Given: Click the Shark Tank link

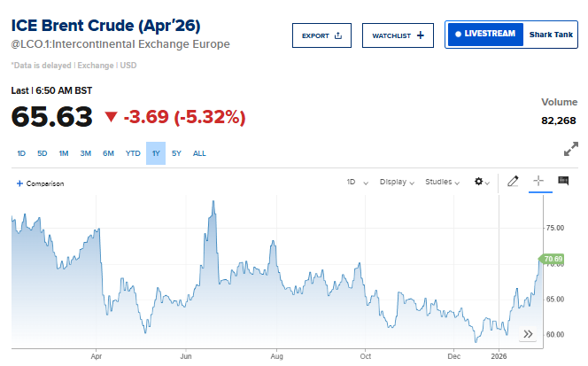Looking at the screenshot, I should 553,35.
